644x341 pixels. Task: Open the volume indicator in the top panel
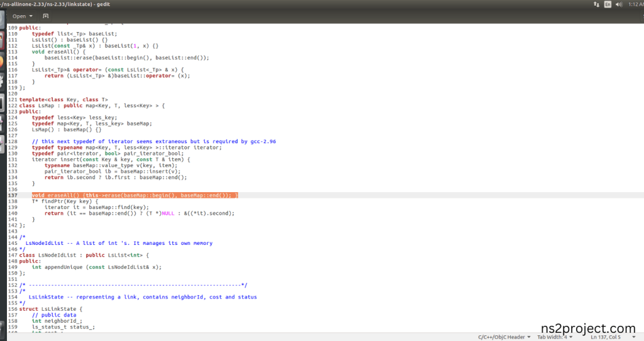point(619,4)
